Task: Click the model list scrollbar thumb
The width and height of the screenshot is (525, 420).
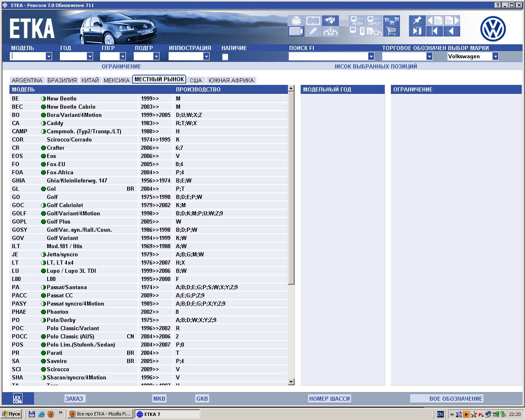Action: tap(291, 188)
